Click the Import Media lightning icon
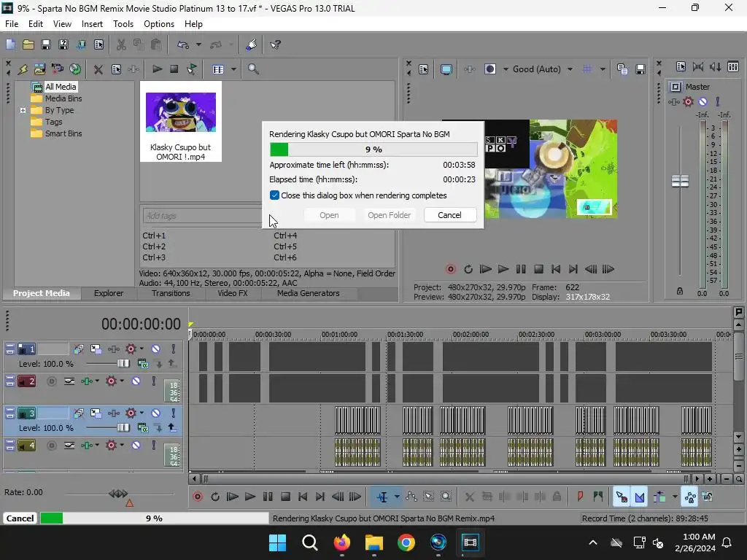The height and width of the screenshot is (560, 747). 23,69
